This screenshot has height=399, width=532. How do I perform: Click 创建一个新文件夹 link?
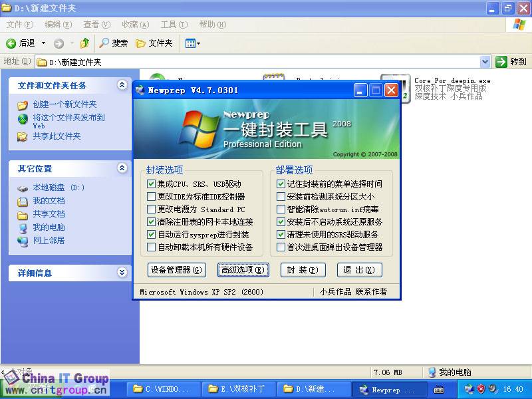65,104
